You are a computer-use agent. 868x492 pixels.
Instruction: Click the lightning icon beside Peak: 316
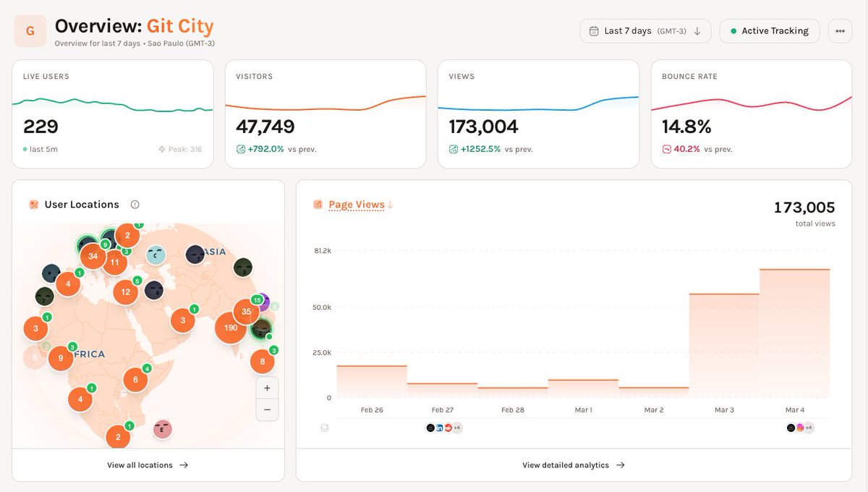(x=162, y=149)
